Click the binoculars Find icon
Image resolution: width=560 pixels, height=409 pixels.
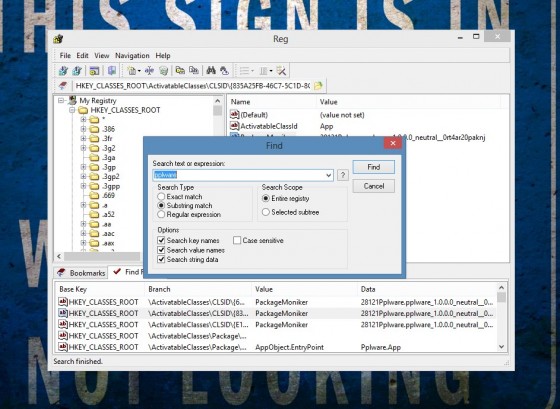pos(211,71)
